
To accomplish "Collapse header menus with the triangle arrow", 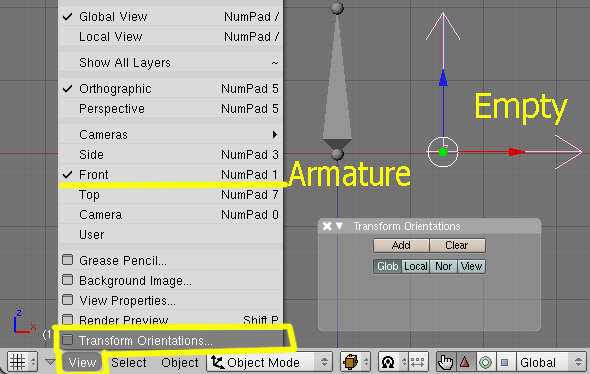I will tap(50, 362).
